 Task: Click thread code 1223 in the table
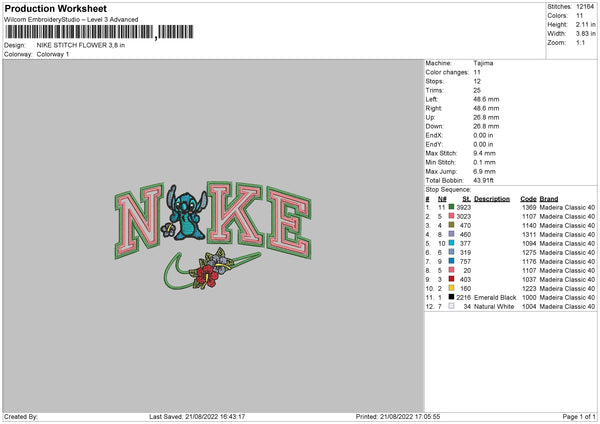pos(529,289)
